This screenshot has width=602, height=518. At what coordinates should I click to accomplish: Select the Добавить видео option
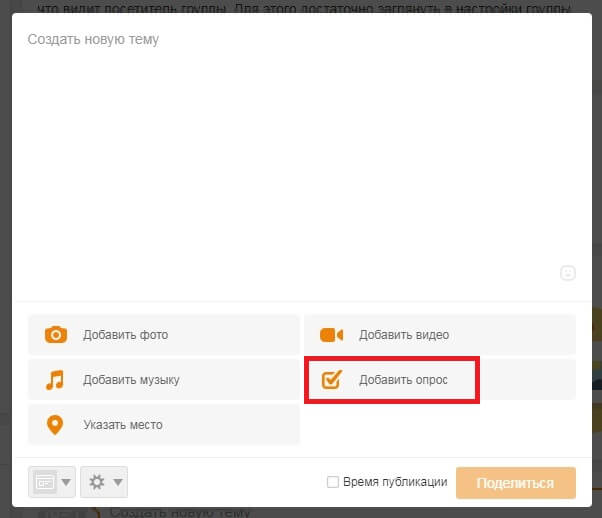click(x=404, y=335)
